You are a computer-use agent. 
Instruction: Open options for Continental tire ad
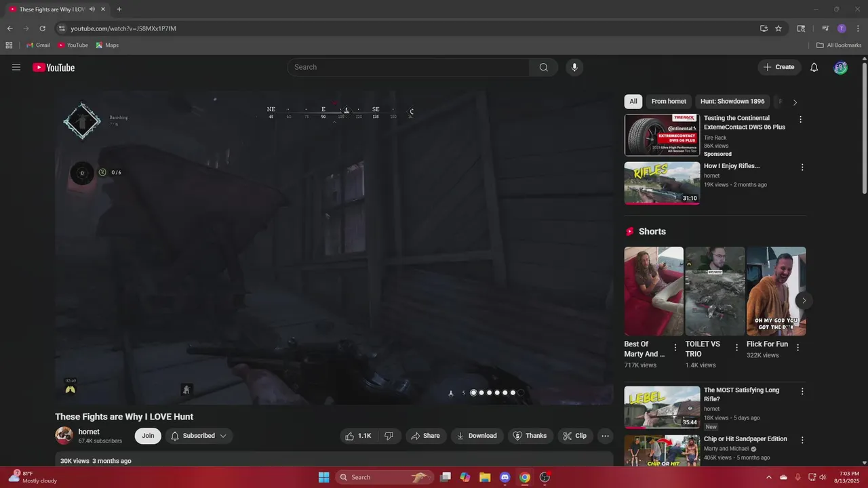click(x=801, y=119)
